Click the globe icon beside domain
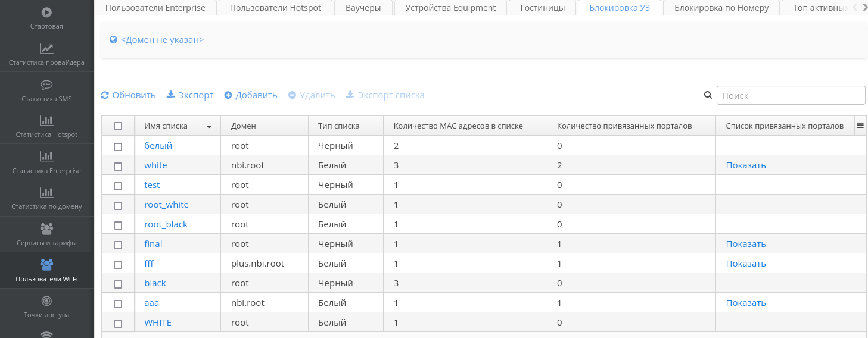868x338 pixels. [x=113, y=40]
